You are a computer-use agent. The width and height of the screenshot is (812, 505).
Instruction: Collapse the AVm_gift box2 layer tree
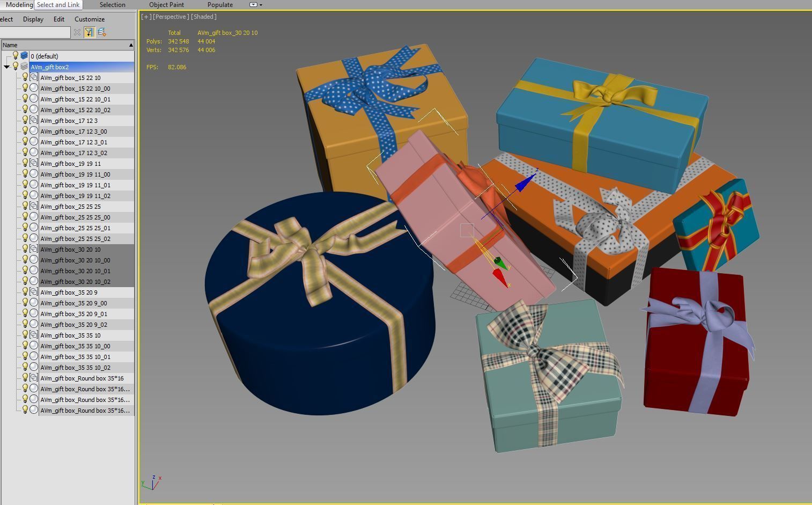(6, 67)
